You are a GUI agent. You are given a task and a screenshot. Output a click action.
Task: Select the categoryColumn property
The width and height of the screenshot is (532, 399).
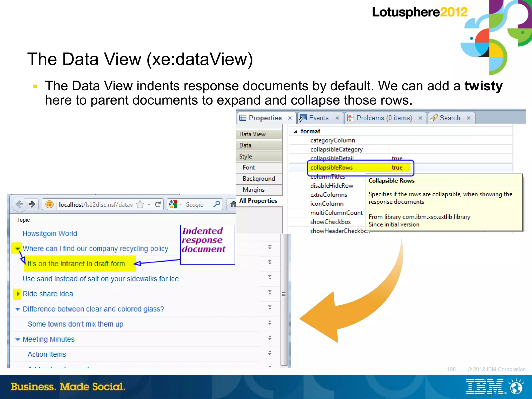(x=332, y=140)
